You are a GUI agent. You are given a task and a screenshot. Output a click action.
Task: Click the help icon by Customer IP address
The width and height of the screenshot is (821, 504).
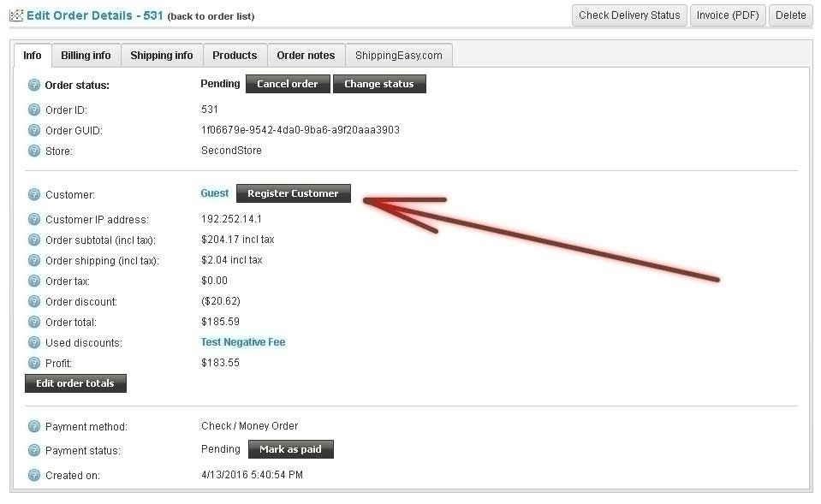[x=34, y=219]
